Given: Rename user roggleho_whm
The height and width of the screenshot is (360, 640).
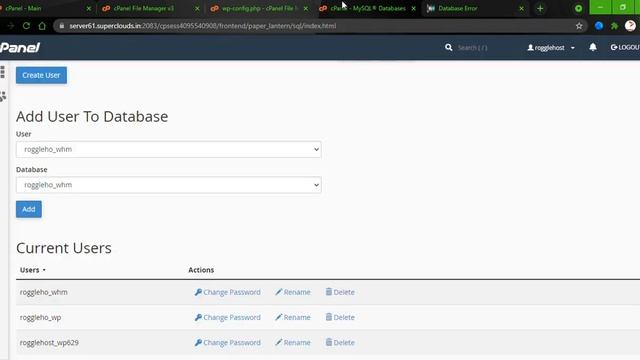Looking at the screenshot, I should 293,292.
